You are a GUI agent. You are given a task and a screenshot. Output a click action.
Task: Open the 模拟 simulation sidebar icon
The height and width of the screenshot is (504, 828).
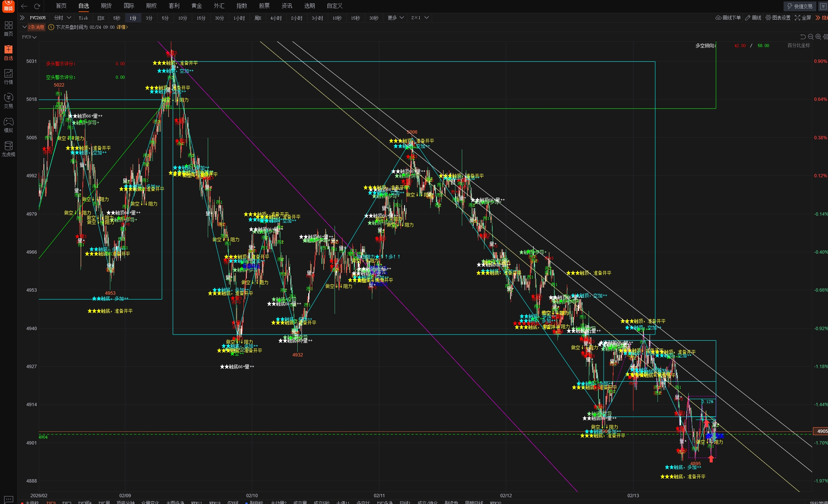8,125
